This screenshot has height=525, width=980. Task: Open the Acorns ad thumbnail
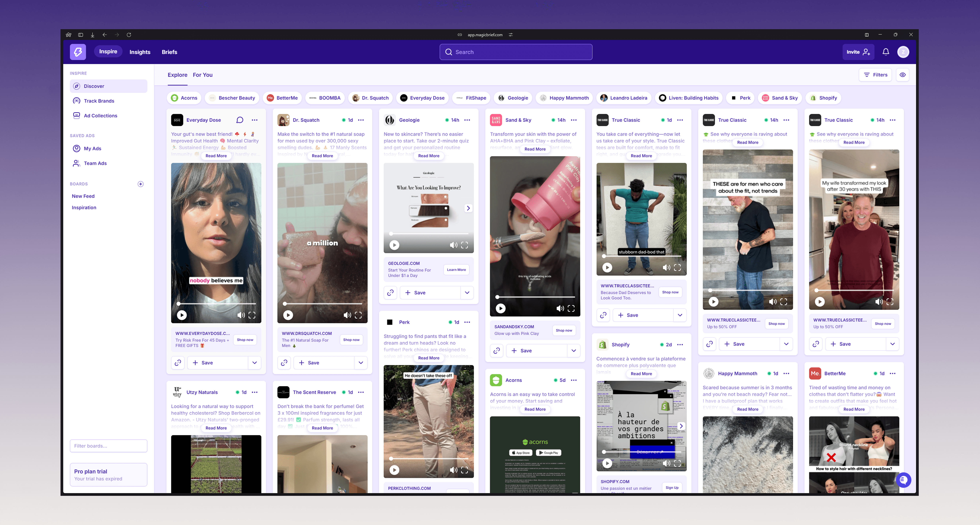point(535,455)
